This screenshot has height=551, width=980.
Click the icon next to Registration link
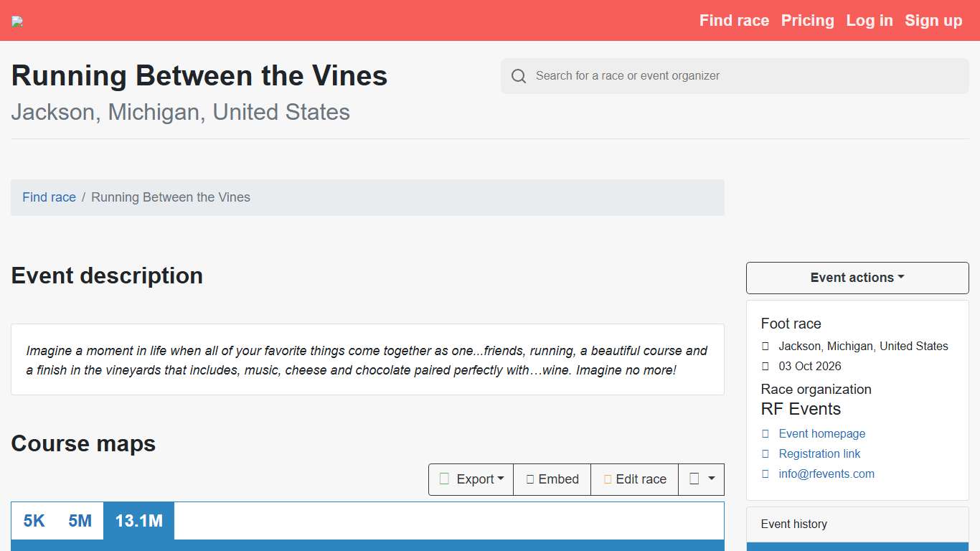765,453
